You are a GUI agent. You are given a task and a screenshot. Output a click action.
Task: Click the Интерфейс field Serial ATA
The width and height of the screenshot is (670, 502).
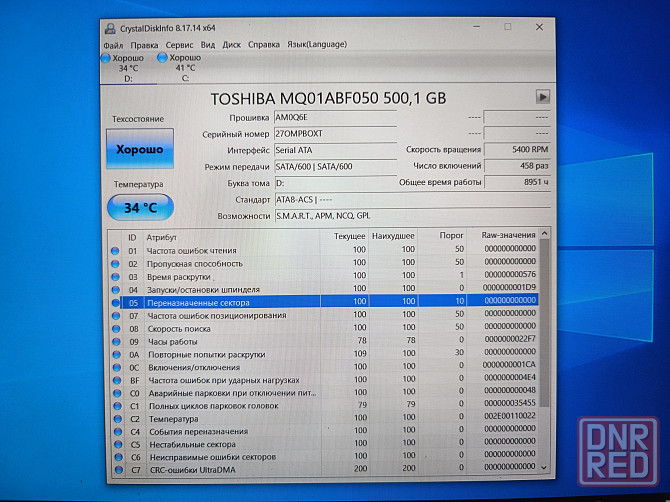coord(335,150)
